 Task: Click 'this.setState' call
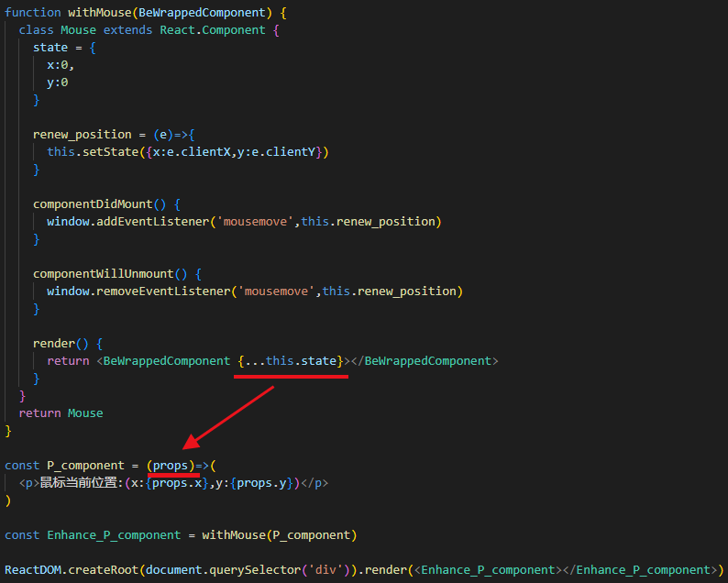pos(93,152)
